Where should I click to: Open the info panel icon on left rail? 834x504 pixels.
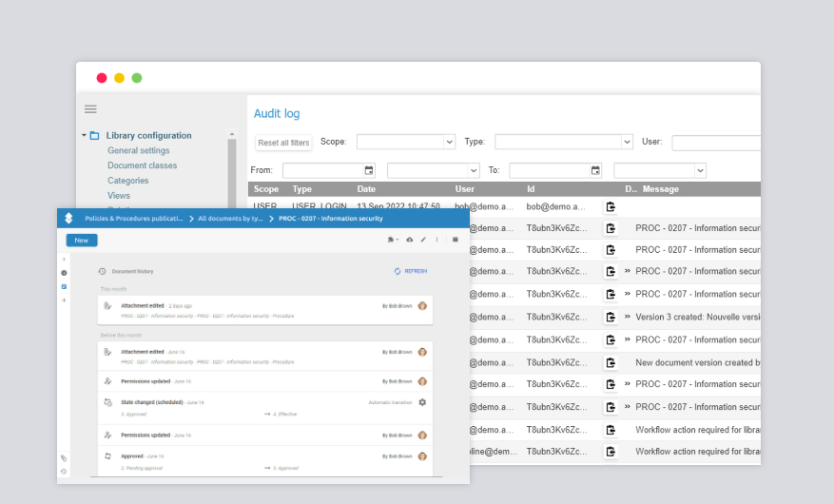point(64,273)
